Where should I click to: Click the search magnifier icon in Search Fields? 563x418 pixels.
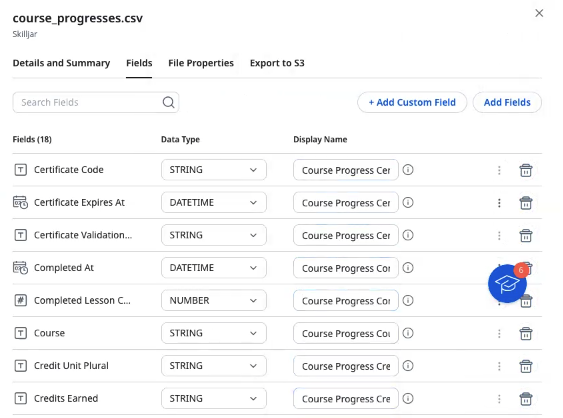[x=168, y=102]
